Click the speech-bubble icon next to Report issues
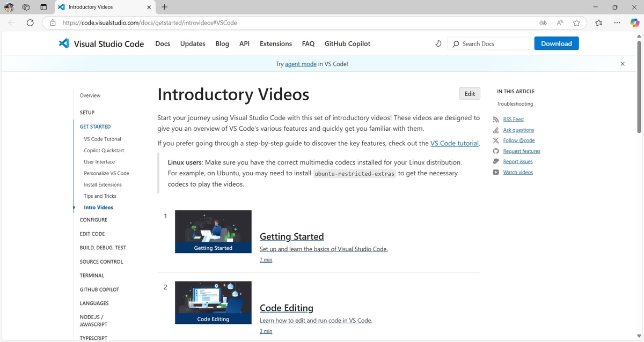 coord(495,161)
